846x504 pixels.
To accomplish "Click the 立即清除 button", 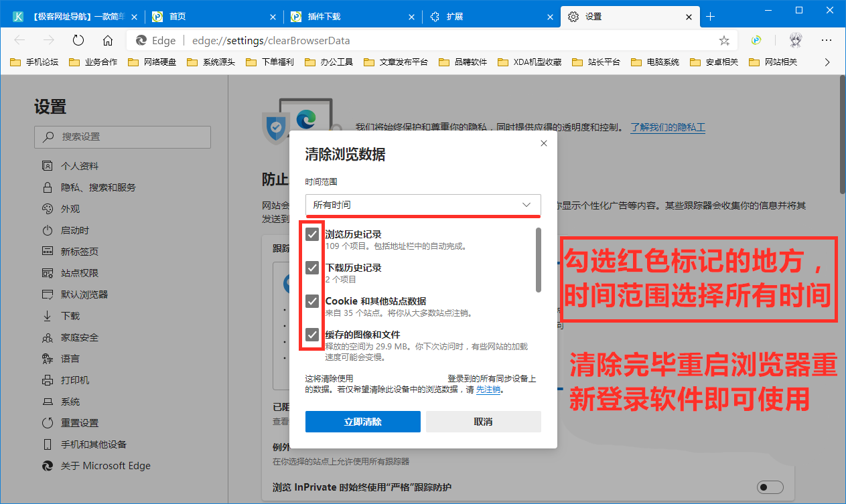I will pyautogui.click(x=362, y=421).
